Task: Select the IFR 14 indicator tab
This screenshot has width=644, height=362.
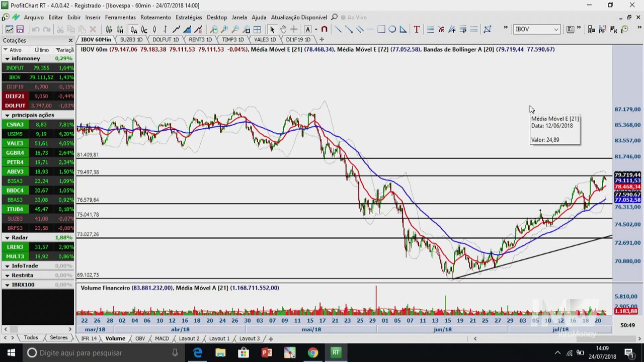Action: tap(89, 338)
